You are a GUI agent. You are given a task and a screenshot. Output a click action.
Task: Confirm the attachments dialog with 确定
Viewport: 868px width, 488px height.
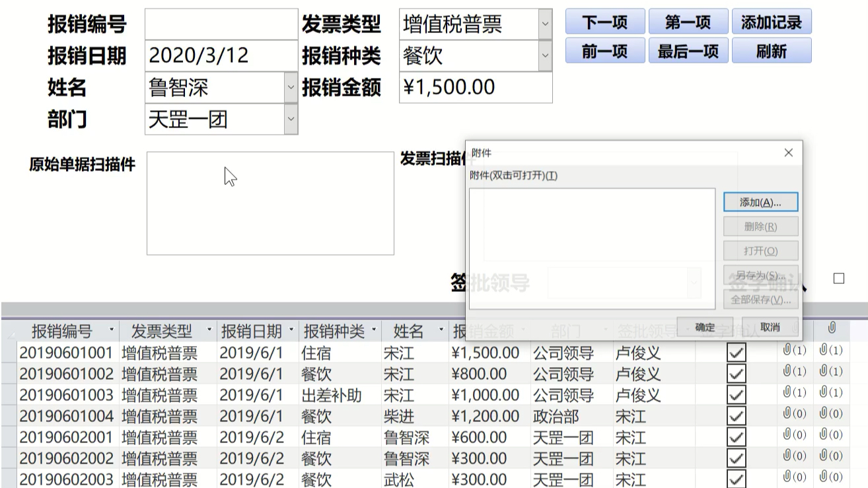[x=705, y=327]
